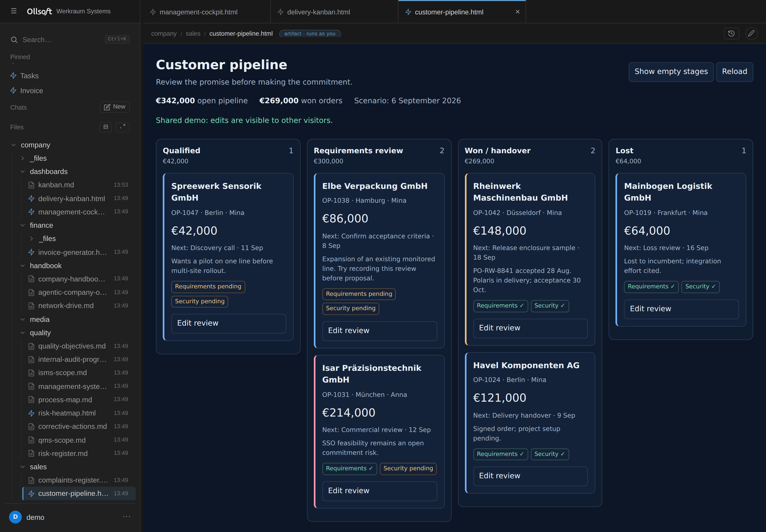Open the hamburger menu icon

14,11
